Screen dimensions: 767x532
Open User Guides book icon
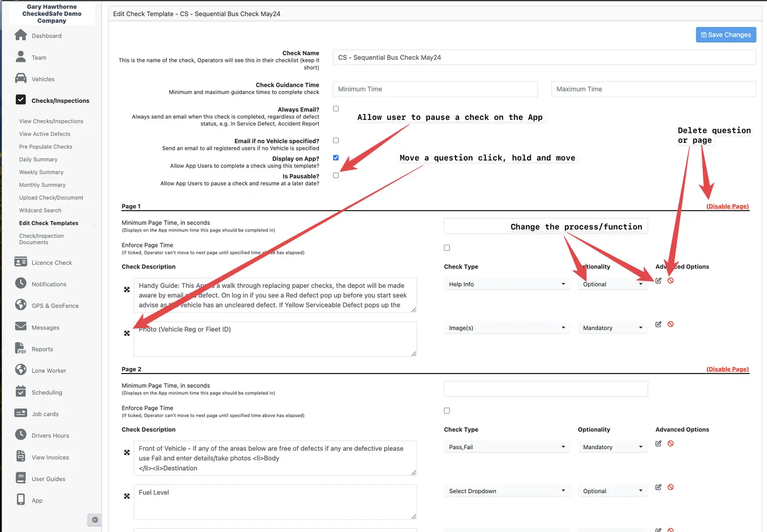[x=20, y=478]
